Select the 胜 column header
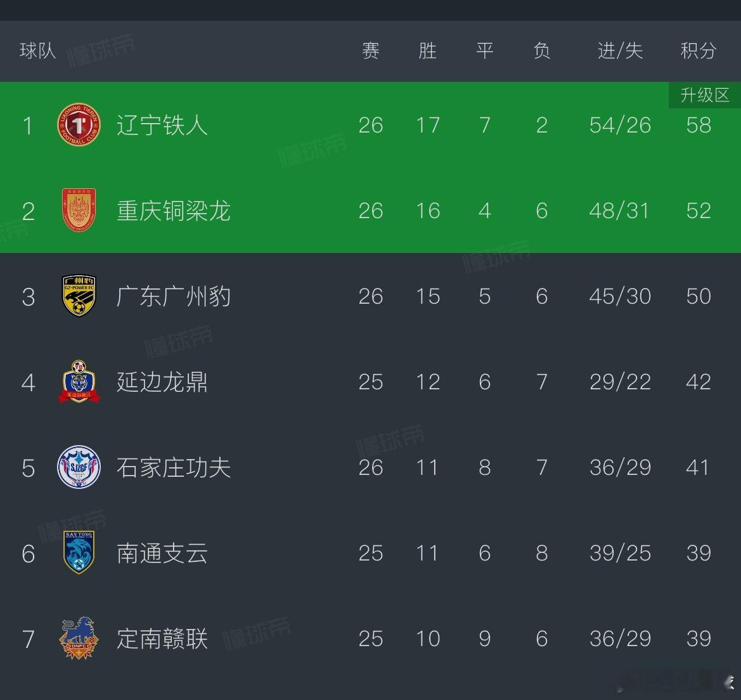The width and height of the screenshot is (741, 700). (427, 51)
